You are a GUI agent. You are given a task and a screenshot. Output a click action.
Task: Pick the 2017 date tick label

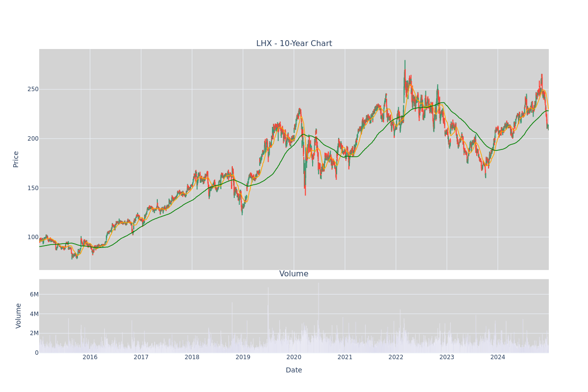point(141,357)
